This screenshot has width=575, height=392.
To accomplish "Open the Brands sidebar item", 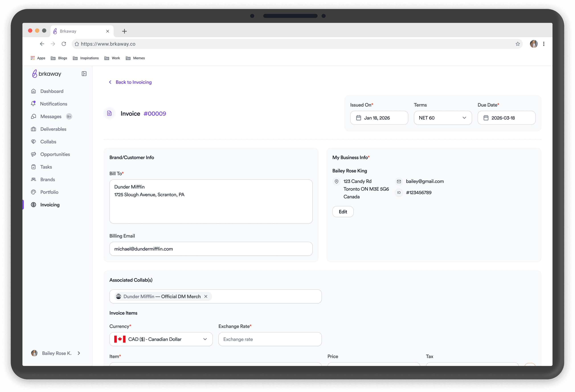I will tap(47, 179).
